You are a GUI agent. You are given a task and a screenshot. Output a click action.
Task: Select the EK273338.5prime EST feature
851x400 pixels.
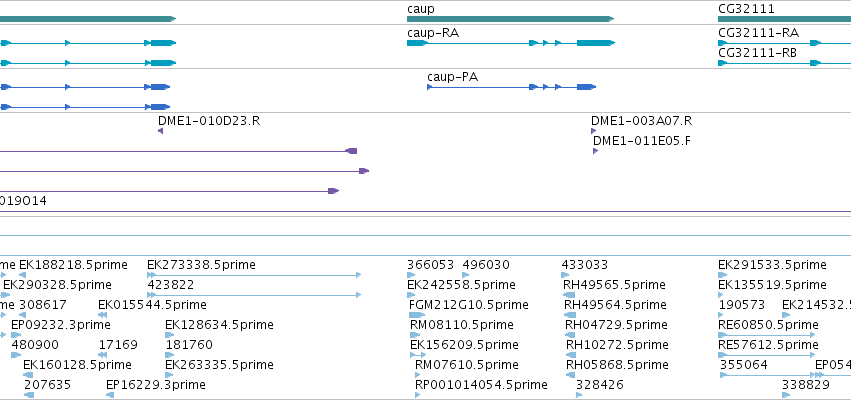(x=254, y=275)
